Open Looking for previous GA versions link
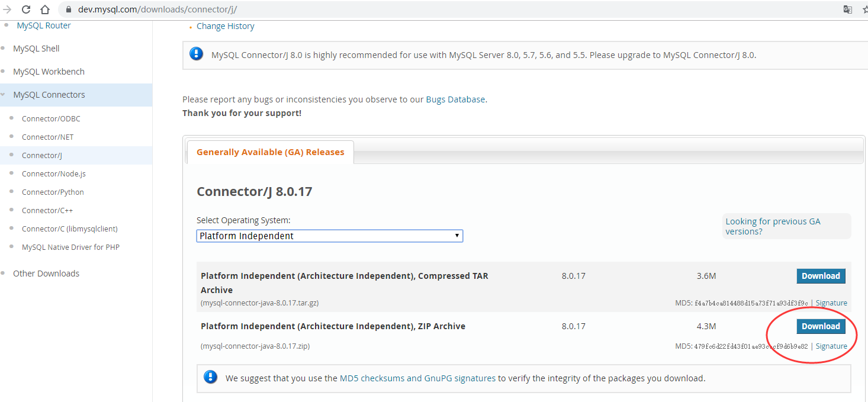This screenshot has width=868, height=402. pyautogui.click(x=773, y=226)
